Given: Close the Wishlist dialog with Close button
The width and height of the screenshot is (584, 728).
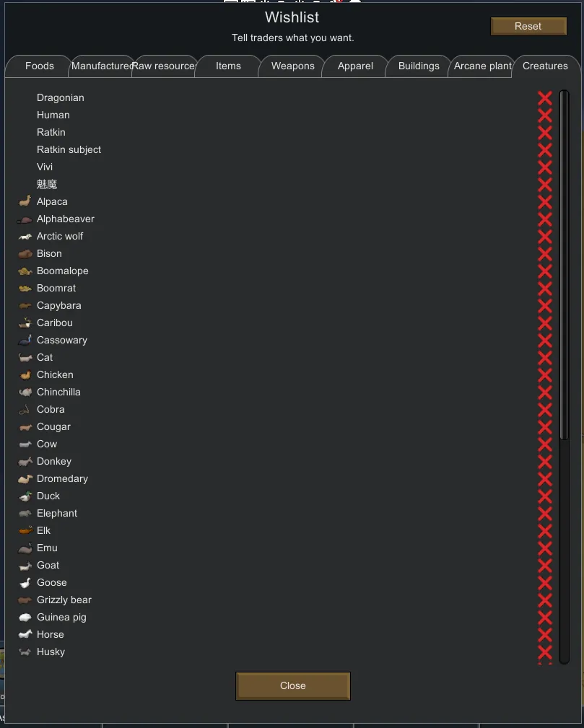Looking at the screenshot, I should point(292,685).
